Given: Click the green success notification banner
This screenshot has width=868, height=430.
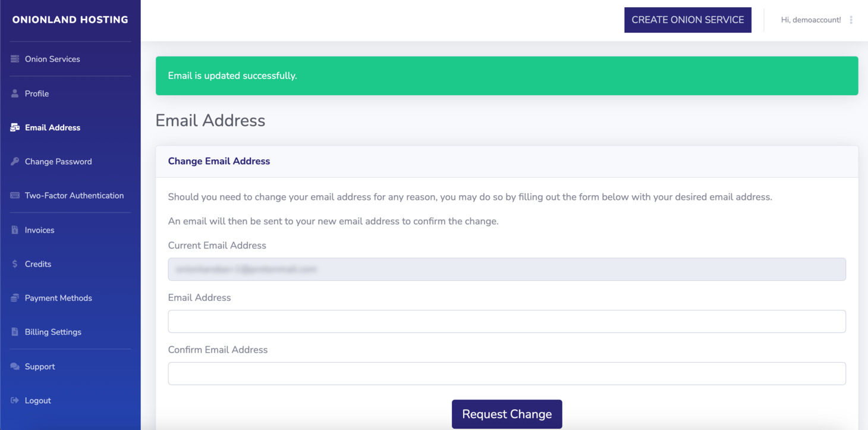Looking at the screenshot, I should click(507, 76).
